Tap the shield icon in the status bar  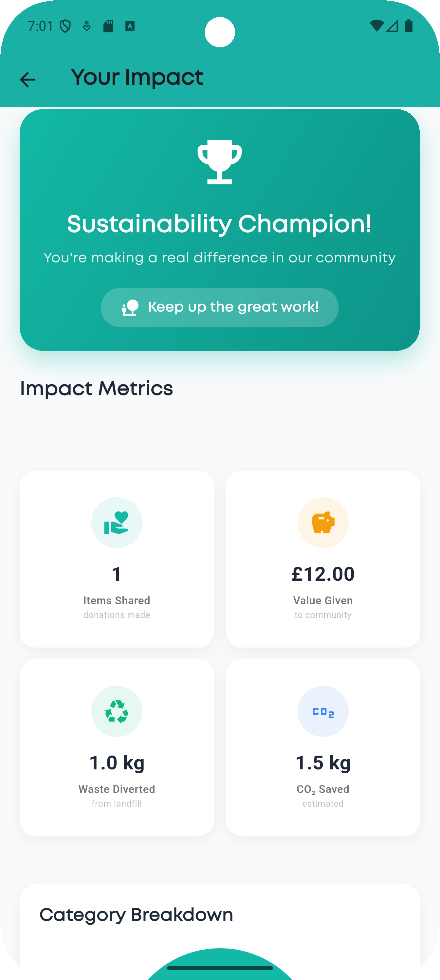65,26
